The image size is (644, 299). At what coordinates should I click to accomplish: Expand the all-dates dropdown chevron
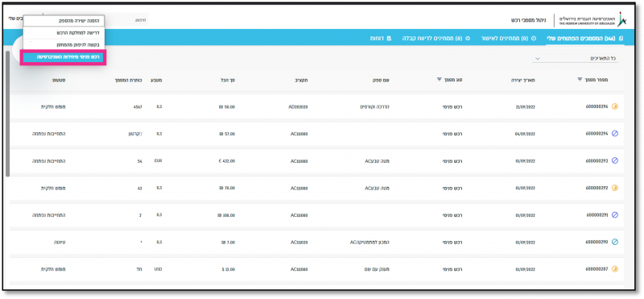(537, 59)
